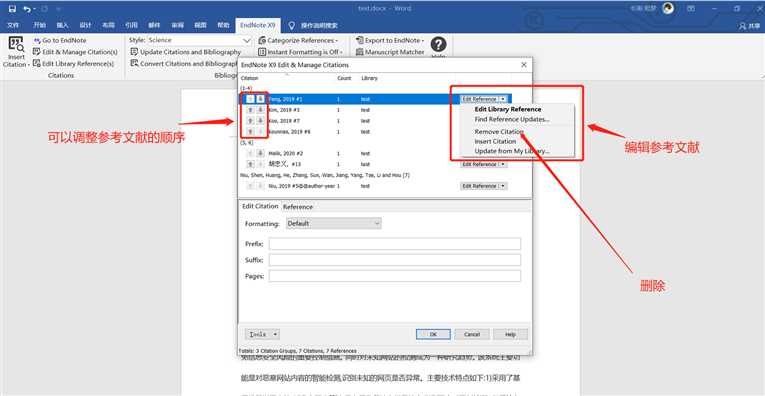Screen dimensions: 765x396
Task: Click the ribbon display options icon
Action: click(x=691, y=8)
